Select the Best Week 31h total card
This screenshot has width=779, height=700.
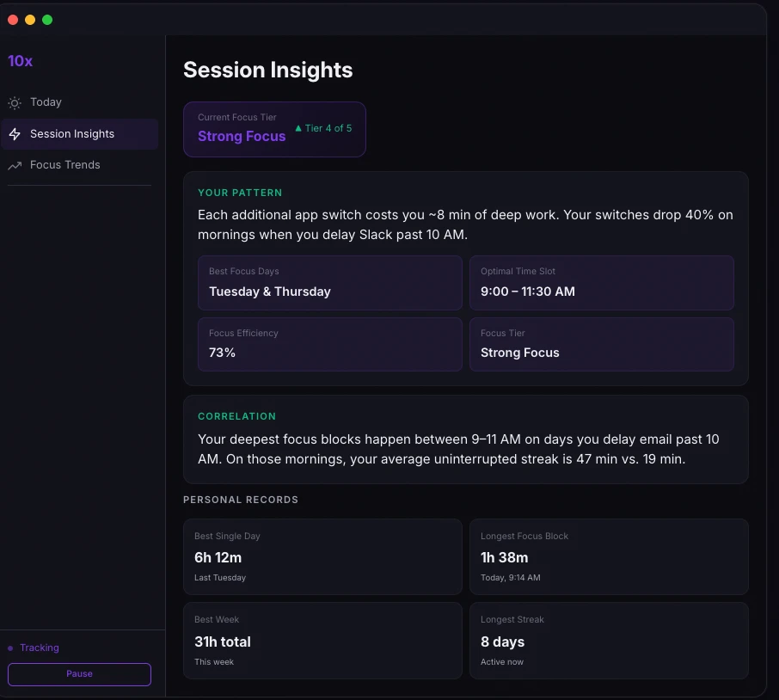pos(322,641)
